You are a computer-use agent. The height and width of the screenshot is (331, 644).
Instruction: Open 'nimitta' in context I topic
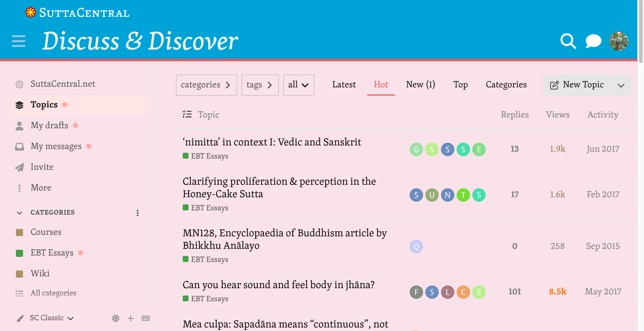(x=272, y=142)
